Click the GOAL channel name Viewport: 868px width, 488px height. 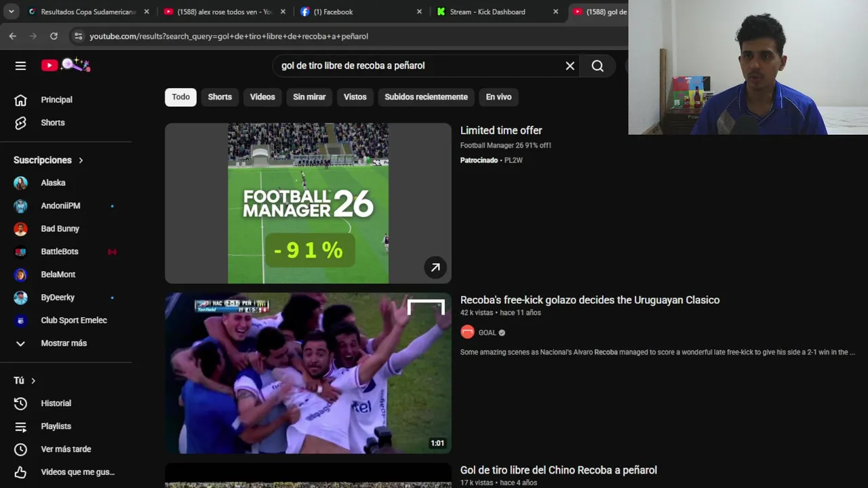(x=488, y=333)
